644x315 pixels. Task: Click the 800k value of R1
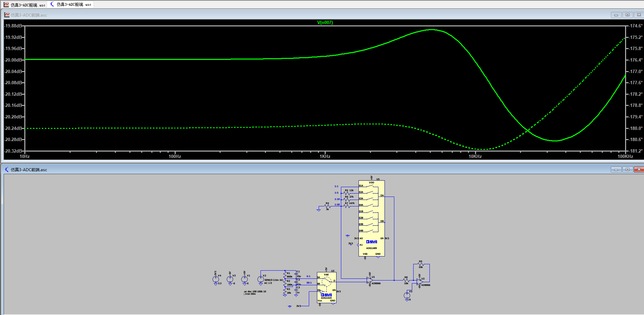(x=290, y=276)
